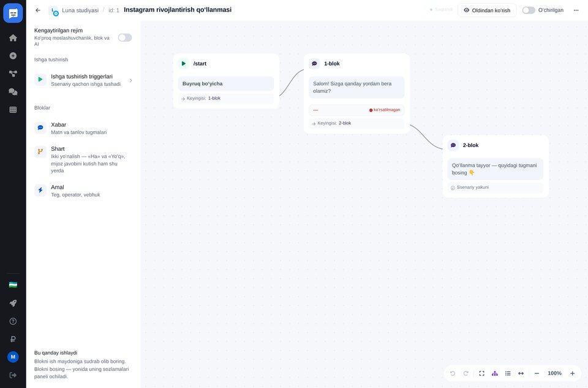This screenshot has height=388, width=588.
Task: Click the Bu qanday ishlaydi heading
Action: (56, 352)
